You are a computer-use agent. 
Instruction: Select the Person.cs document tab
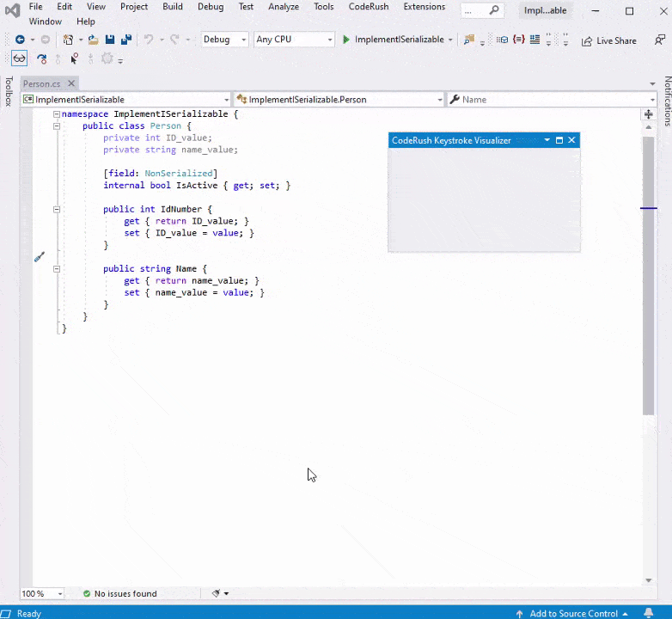(x=42, y=83)
